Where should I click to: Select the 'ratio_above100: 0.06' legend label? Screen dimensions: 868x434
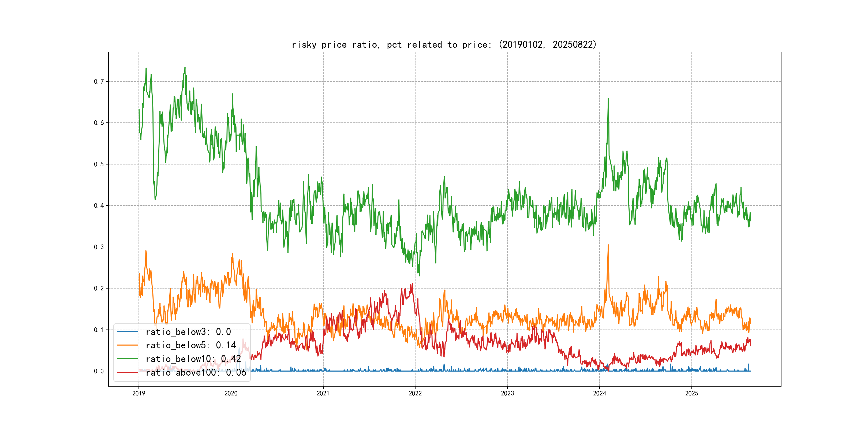point(196,372)
